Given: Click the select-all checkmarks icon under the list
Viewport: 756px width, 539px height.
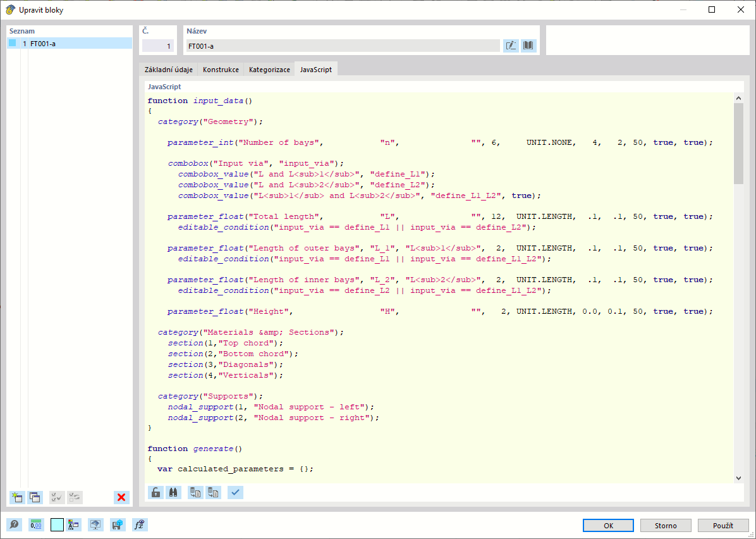Looking at the screenshot, I should point(57,497).
